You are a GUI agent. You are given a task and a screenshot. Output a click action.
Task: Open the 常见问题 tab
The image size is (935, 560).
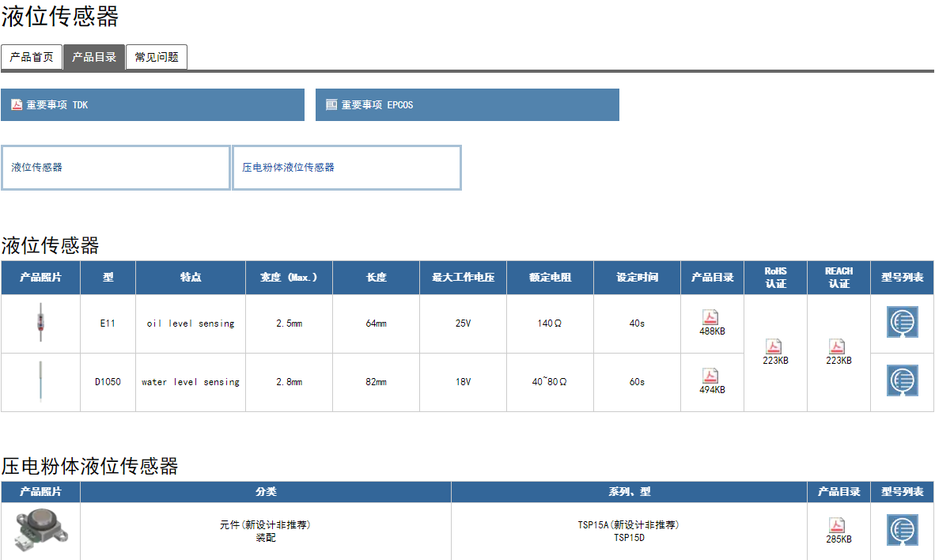[x=157, y=57]
